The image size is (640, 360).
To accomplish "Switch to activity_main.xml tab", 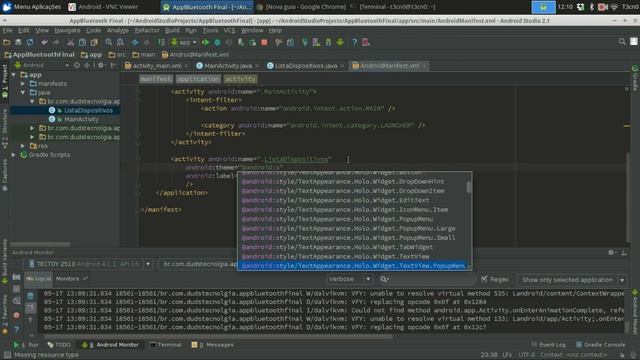I will coord(157,66).
